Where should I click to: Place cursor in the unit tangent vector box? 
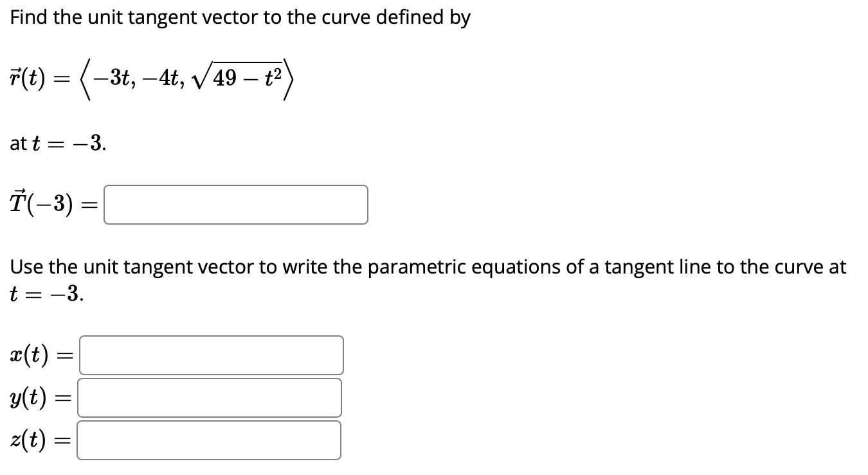pyautogui.click(x=236, y=205)
